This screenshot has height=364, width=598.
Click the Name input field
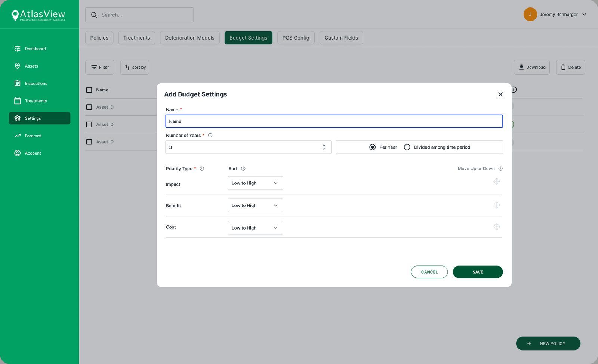click(x=334, y=121)
